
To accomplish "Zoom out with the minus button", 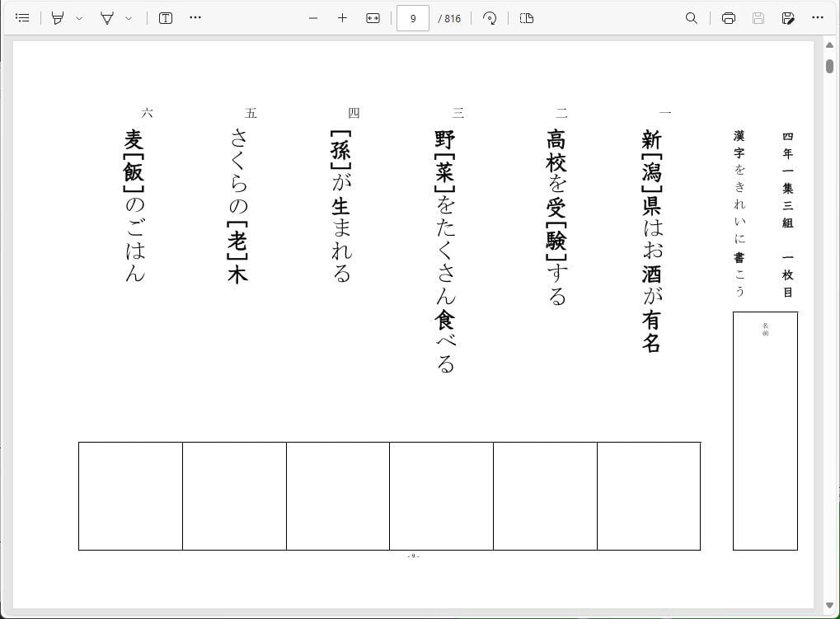I will pos(313,18).
